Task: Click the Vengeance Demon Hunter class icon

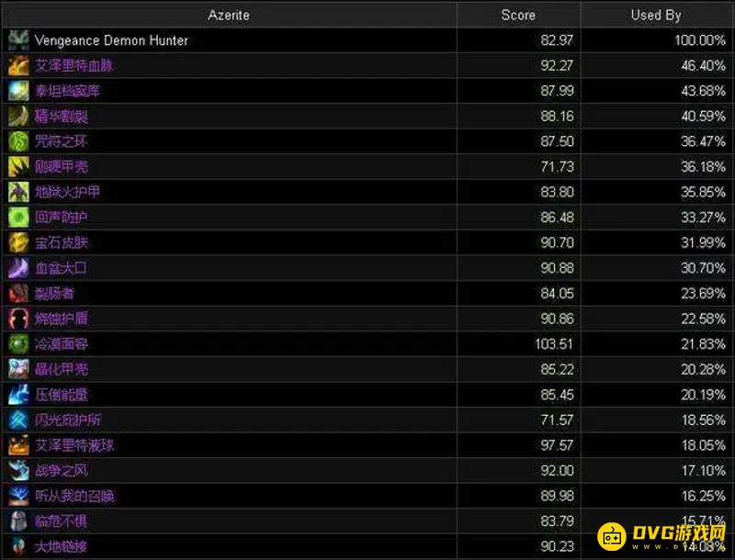Action: [18, 40]
